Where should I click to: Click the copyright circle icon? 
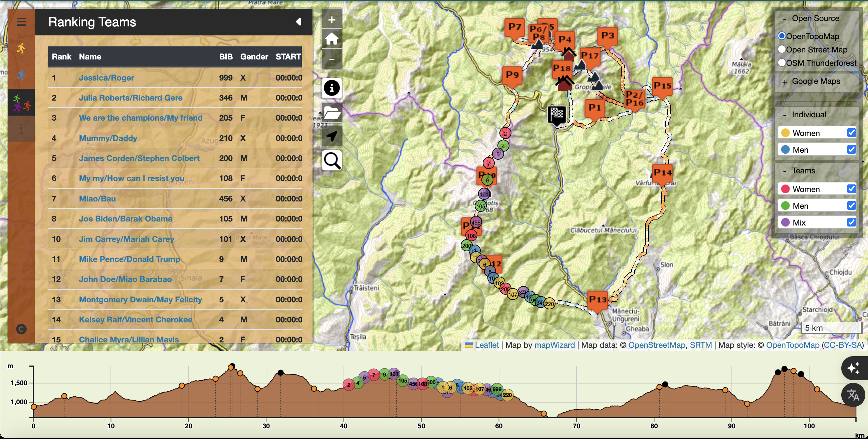point(21,329)
